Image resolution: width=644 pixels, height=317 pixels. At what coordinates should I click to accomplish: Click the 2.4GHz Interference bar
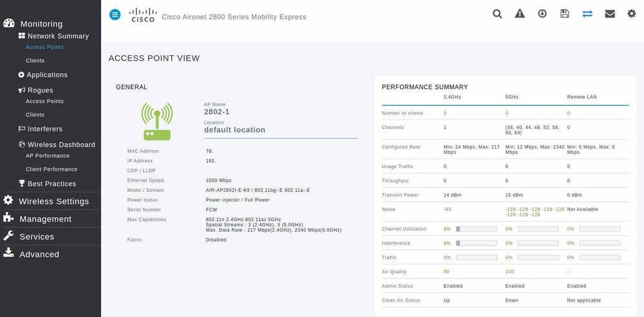(x=477, y=244)
